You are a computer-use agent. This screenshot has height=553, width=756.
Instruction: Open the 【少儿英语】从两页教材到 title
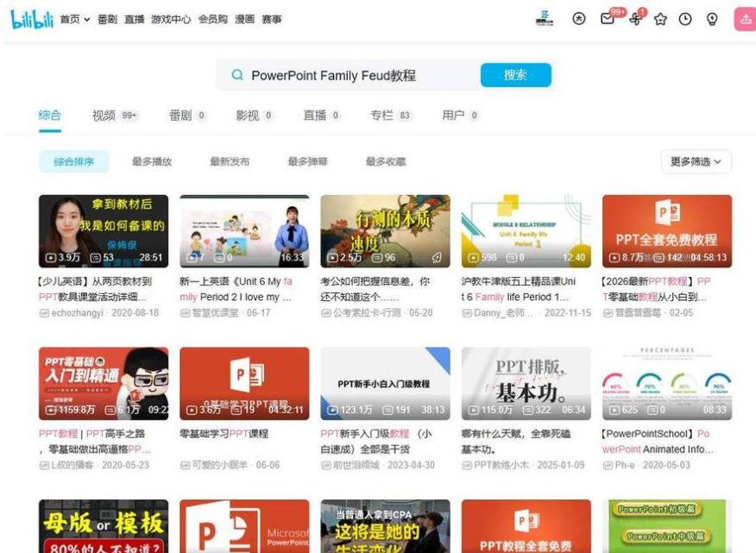click(x=96, y=289)
